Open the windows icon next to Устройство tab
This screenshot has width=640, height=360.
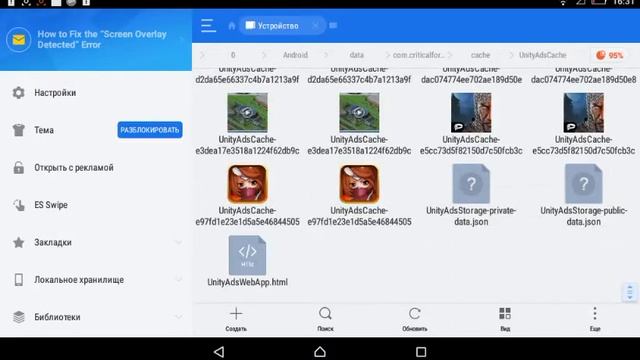(x=333, y=25)
